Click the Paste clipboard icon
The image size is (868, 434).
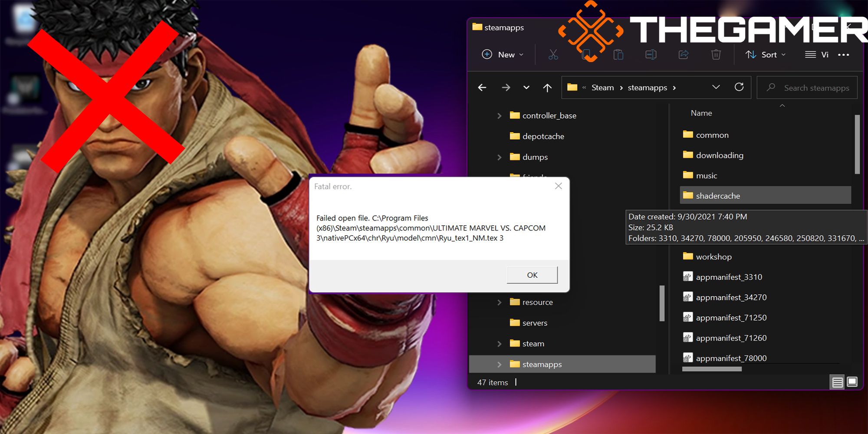click(x=618, y=55)
